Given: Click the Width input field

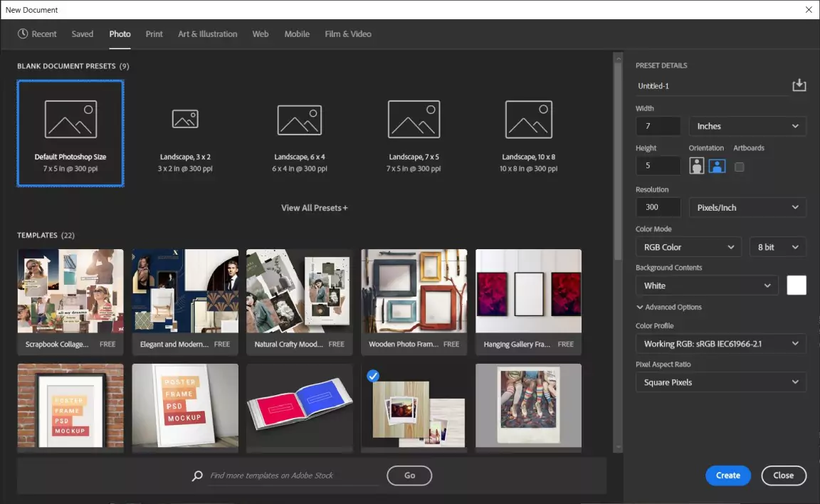Looking at the screenshot, I should coord(658,126).
